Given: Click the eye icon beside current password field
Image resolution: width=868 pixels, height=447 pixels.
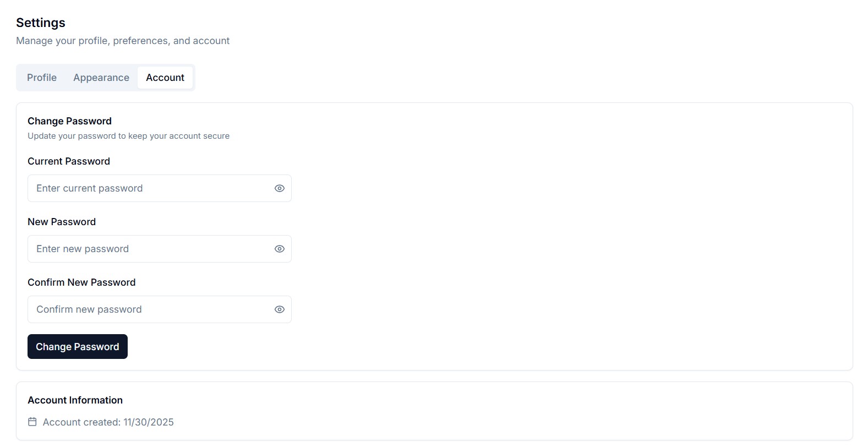Looking at the screenshot, I should click(x=280, y=188).
